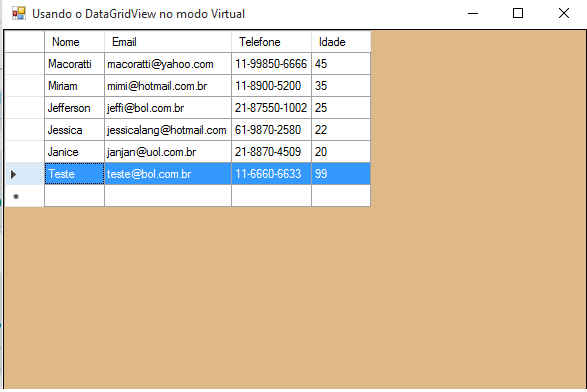The height and width of the screenshot is (392, 587).
Task: Select the Janice name cell
Action: 74,152
